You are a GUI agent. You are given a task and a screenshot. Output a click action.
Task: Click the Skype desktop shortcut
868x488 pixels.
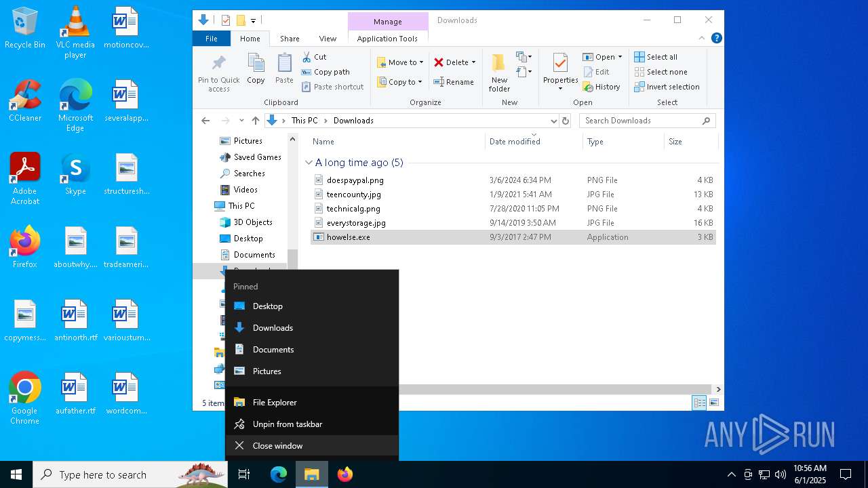click(x=75, y=174)
